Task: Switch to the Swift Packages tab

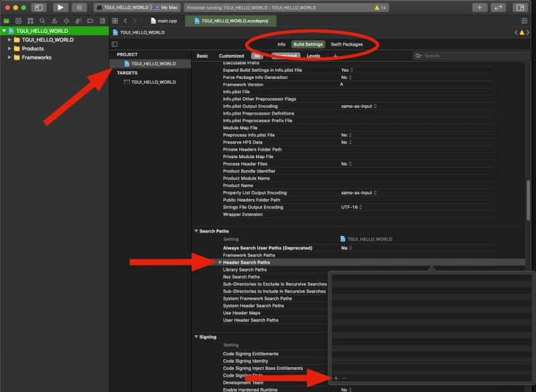Action: [x=346, y=44]
